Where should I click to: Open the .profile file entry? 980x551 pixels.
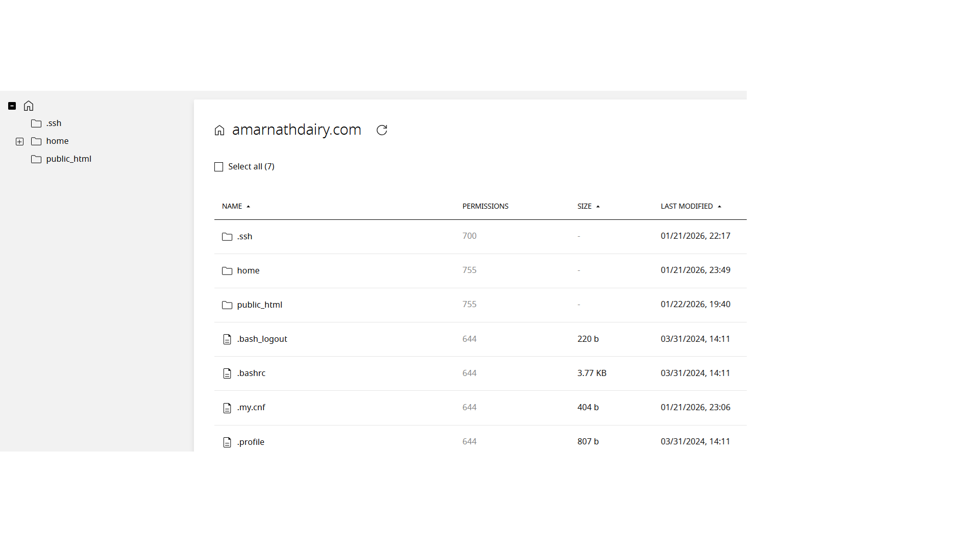251,442
